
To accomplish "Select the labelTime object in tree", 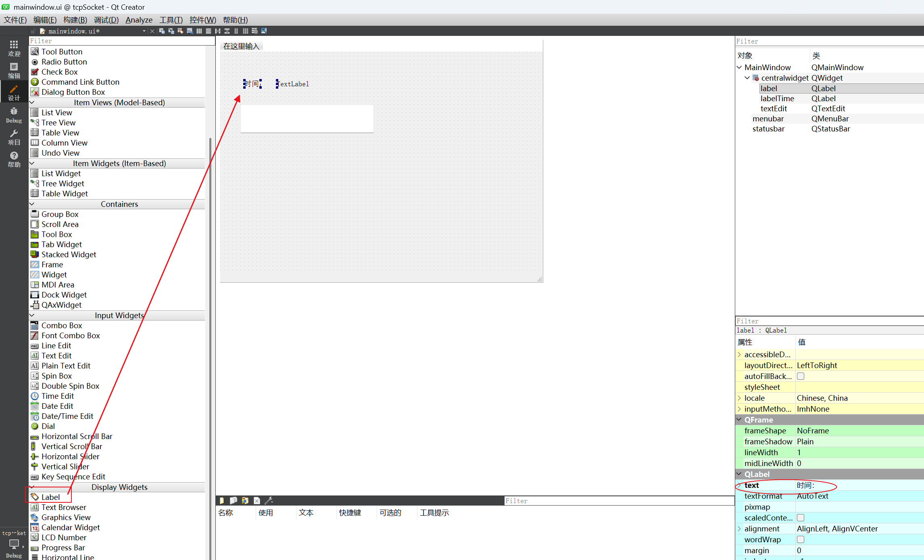I will (777, 98).
